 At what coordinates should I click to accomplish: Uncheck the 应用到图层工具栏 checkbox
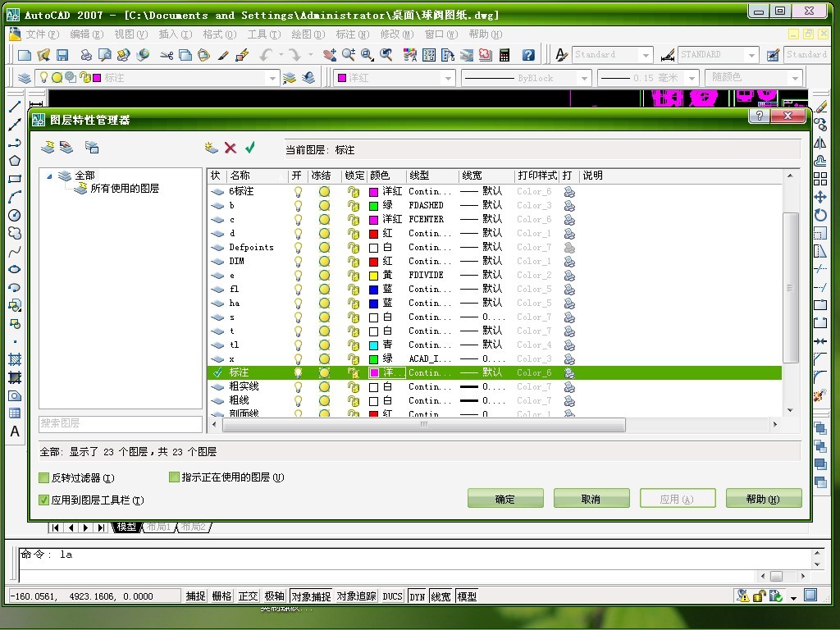44,500
